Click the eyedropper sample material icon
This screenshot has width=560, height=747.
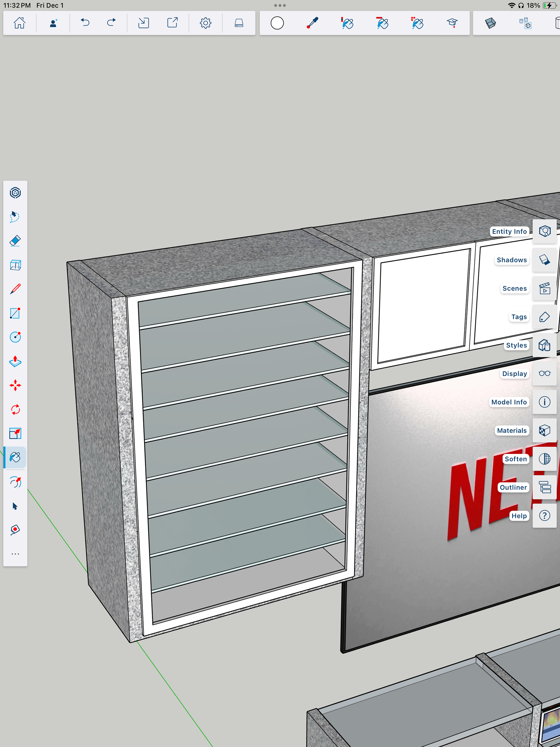click(x=312, y=23)
